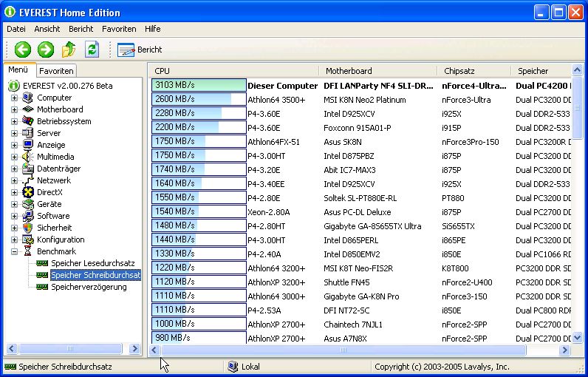This screenshot has width=588, height=377.
Task: Click the DirectX icon in the tree
Action: click(28, 192)
